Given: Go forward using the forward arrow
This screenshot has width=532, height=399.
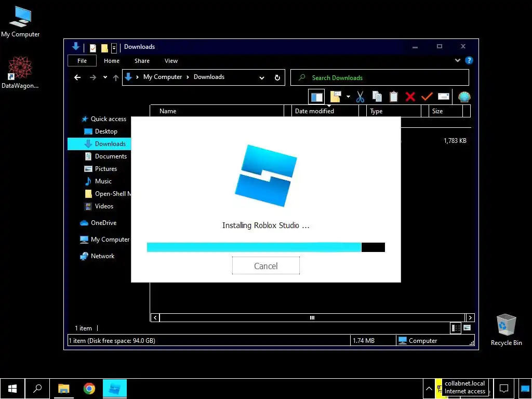Looking at the screenshot, I should (92, 77).
